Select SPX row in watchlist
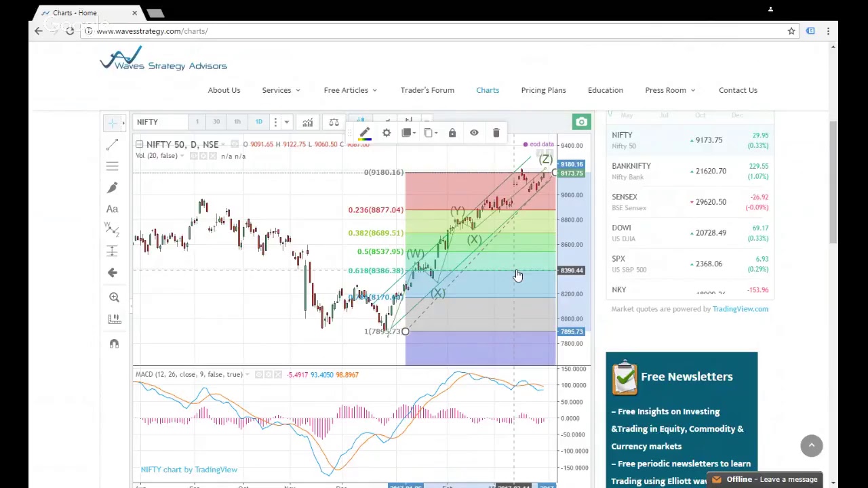 pos(690,264)
